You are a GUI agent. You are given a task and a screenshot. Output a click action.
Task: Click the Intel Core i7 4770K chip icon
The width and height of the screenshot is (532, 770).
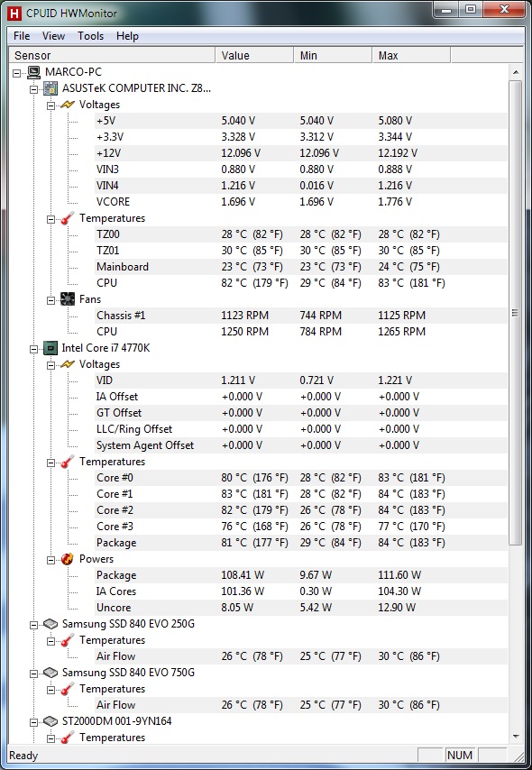50,348
